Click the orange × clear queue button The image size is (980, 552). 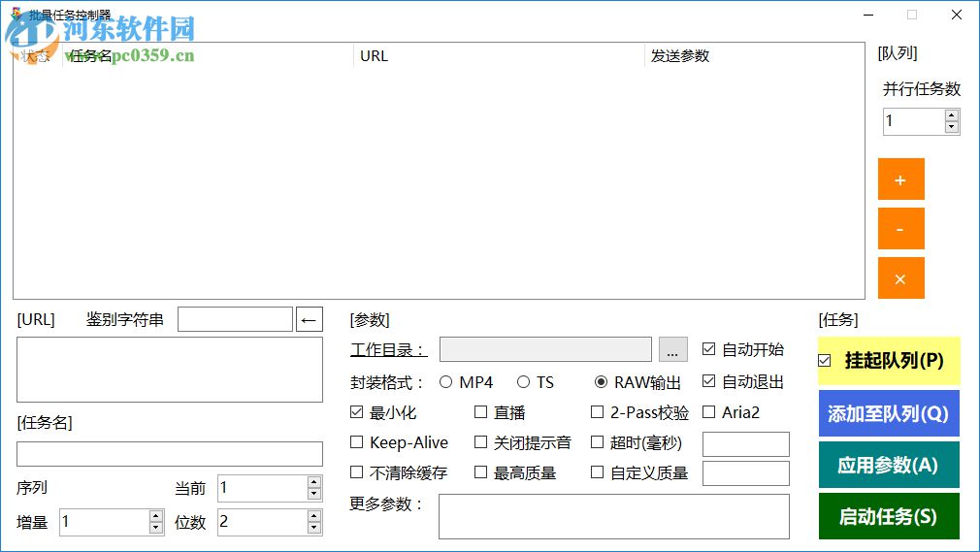pos(900,278)
